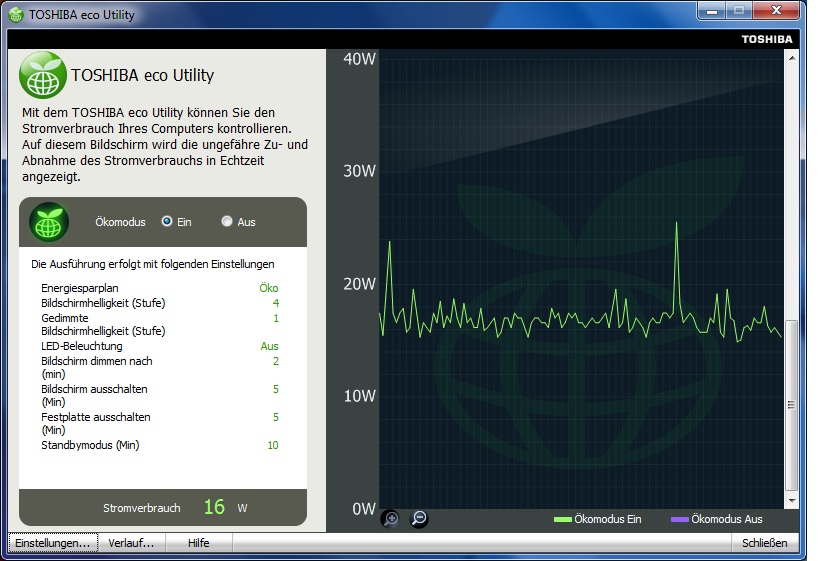819x561 pixels.
Task: Click the Energiesparplan setting row
Action: point(160,288)
